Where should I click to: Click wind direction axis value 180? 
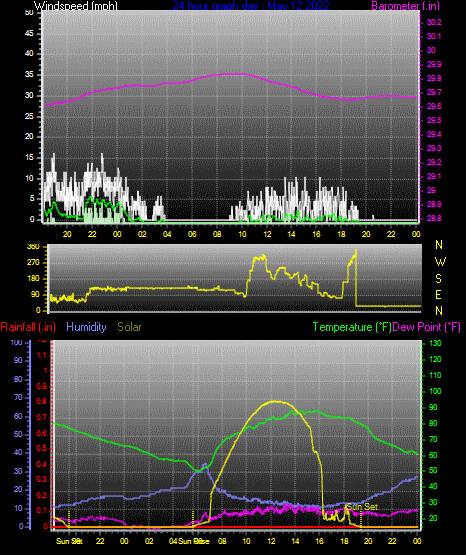pyautogui.click(x=33, y=279)
